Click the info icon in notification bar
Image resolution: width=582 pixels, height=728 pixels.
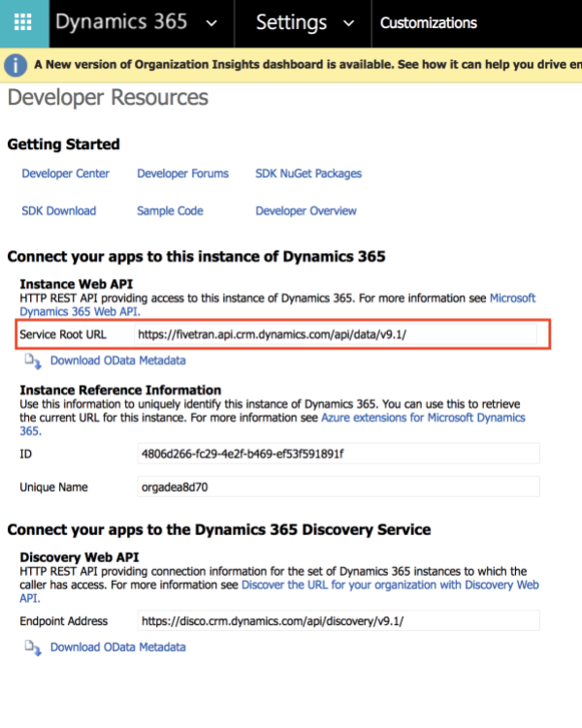pyautogui.click(x=16, y=65)
